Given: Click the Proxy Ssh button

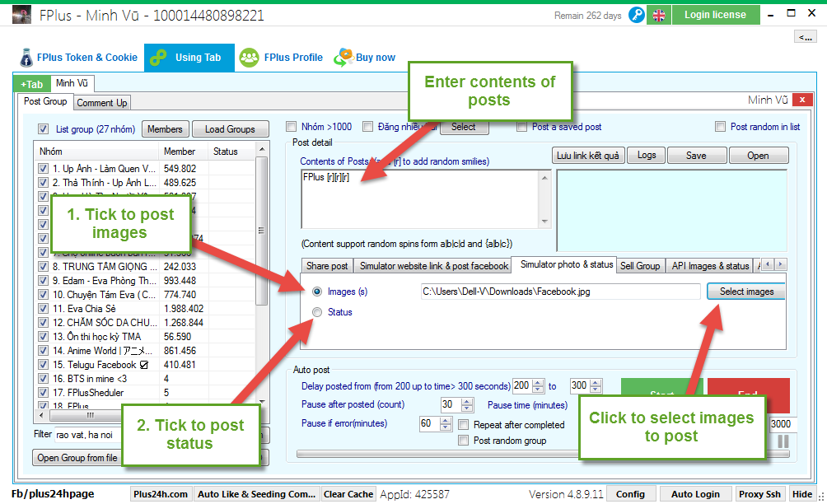Looking at the screenshot, I should coord(759,494).
